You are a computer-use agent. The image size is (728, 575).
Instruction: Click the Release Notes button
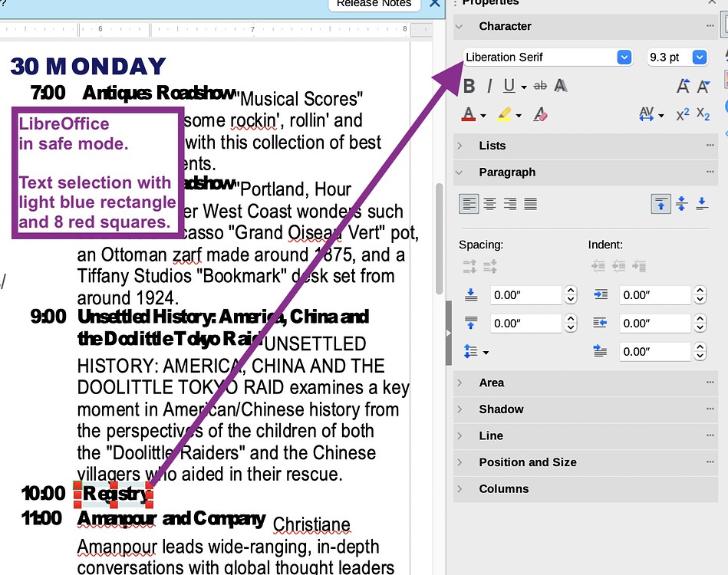coord(374,4)
